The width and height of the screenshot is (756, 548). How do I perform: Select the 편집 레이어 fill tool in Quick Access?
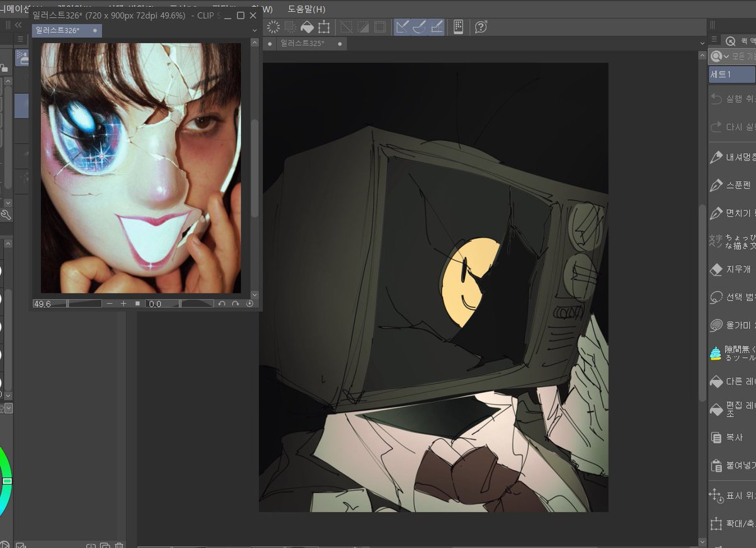[733, 409]
